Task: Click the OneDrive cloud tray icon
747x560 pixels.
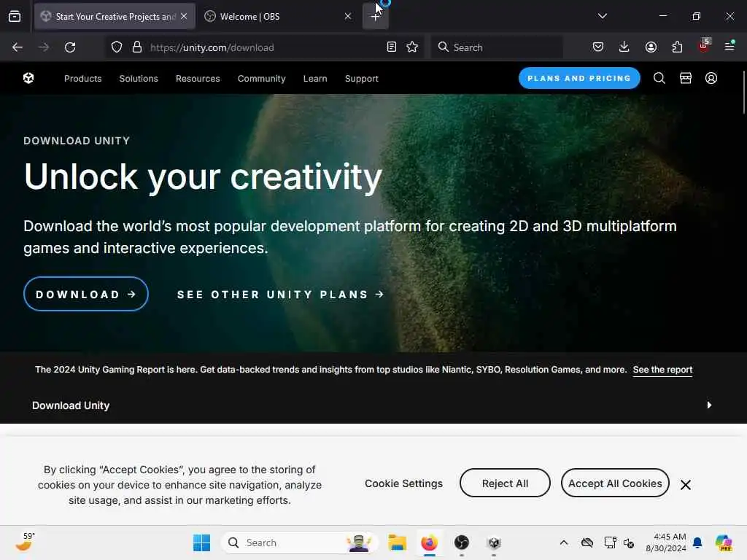Action: tap(587, 542)
